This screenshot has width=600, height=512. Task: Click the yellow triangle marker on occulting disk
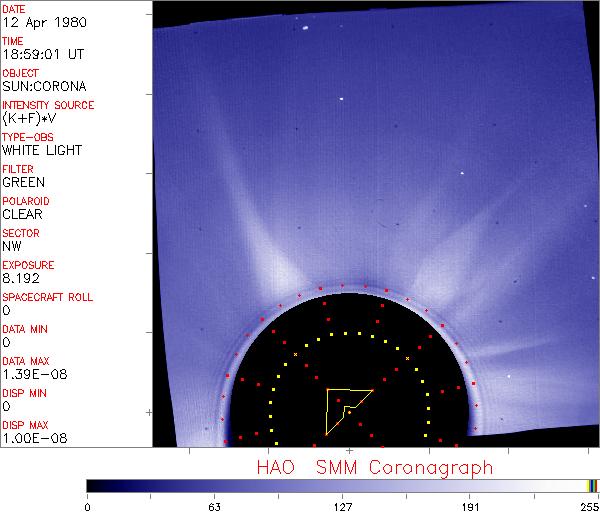point(345,410)
